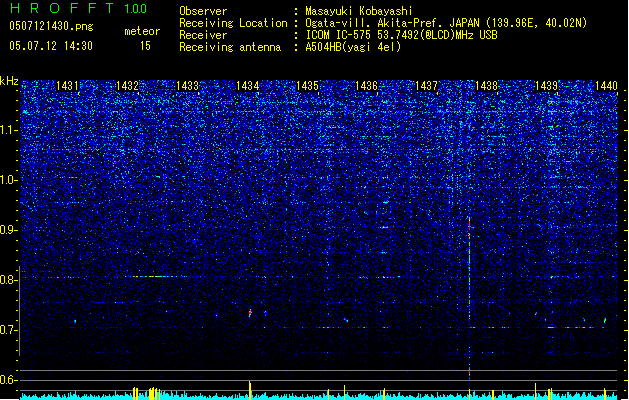Click the yellow horizontal streak at 0.8 kHz

tap(154, 276)
